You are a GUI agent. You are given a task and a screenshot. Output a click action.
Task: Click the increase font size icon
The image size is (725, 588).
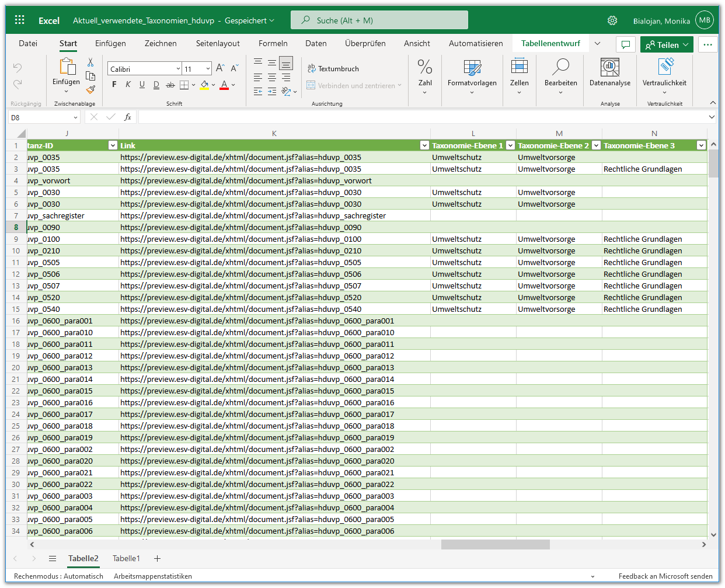click(x=220, y=68)
